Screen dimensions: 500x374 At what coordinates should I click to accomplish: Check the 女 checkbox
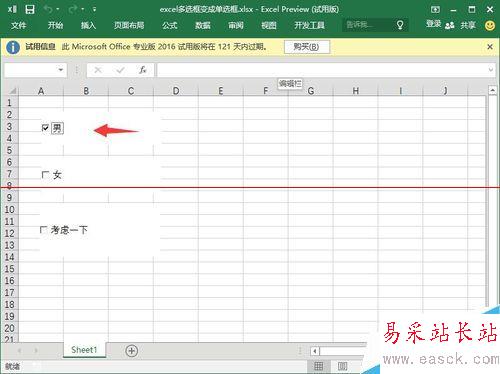click(45, 175)
